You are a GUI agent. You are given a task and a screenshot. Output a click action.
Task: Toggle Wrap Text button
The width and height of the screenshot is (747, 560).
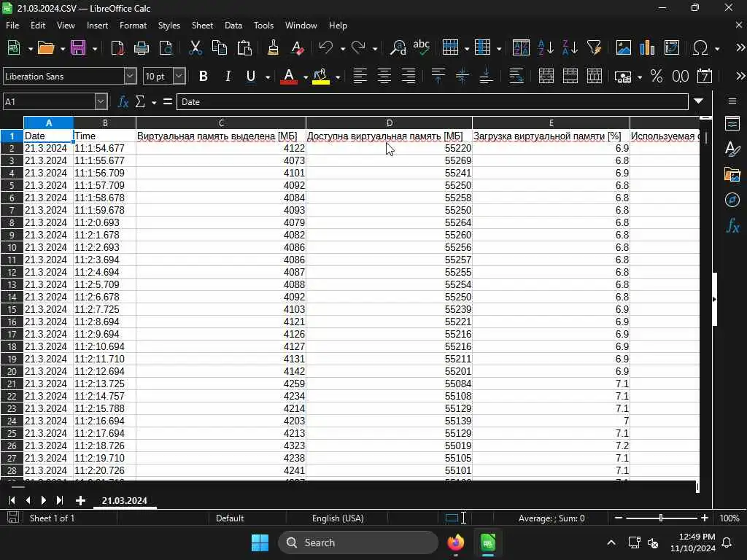[x=516, y=76]
